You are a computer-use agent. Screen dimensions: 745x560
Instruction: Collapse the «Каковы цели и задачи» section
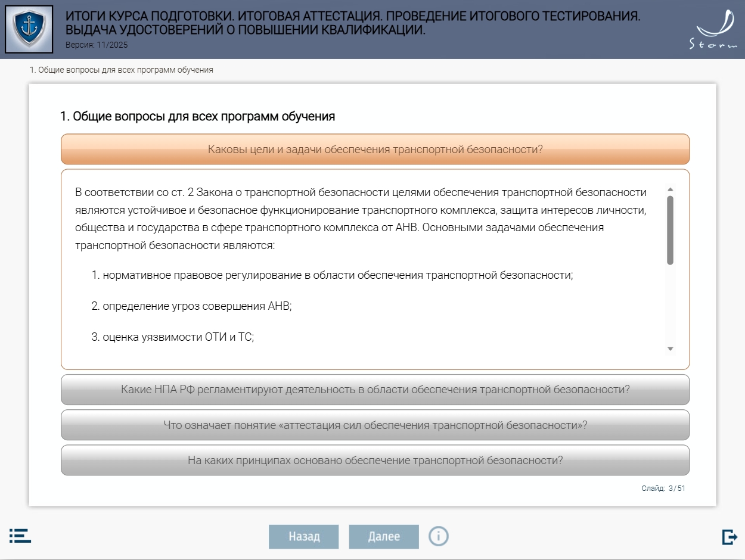(375, 149)
